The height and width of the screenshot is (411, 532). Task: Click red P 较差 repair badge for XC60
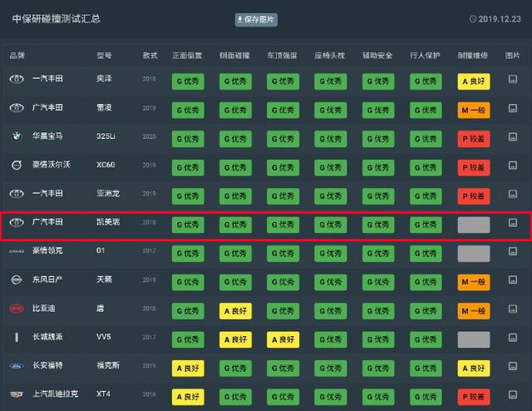tap(474, 167)
